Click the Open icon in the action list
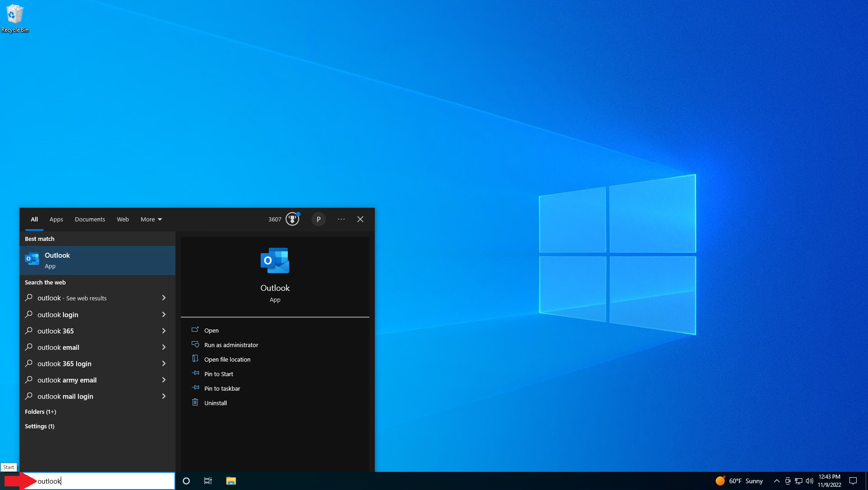 click(195, 330)
